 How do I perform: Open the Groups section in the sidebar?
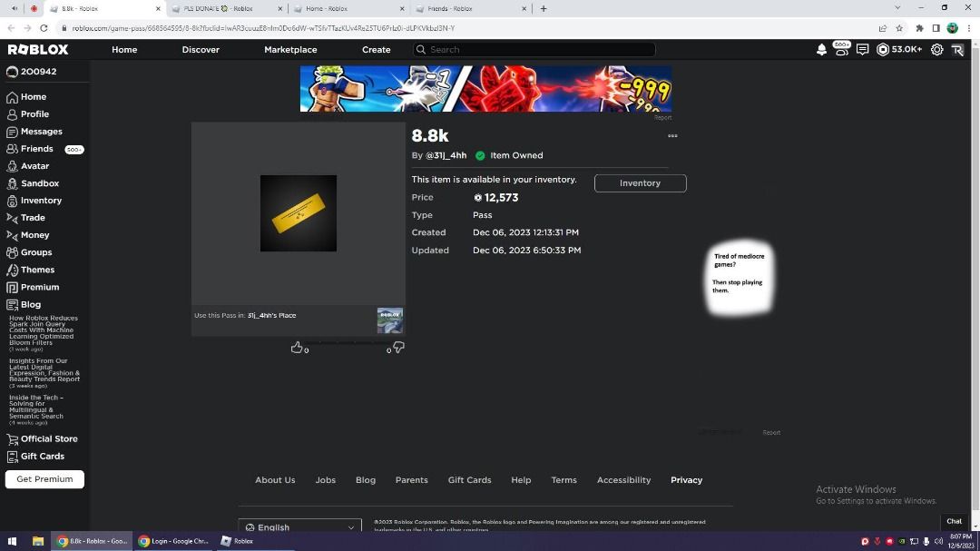point(35,251)
